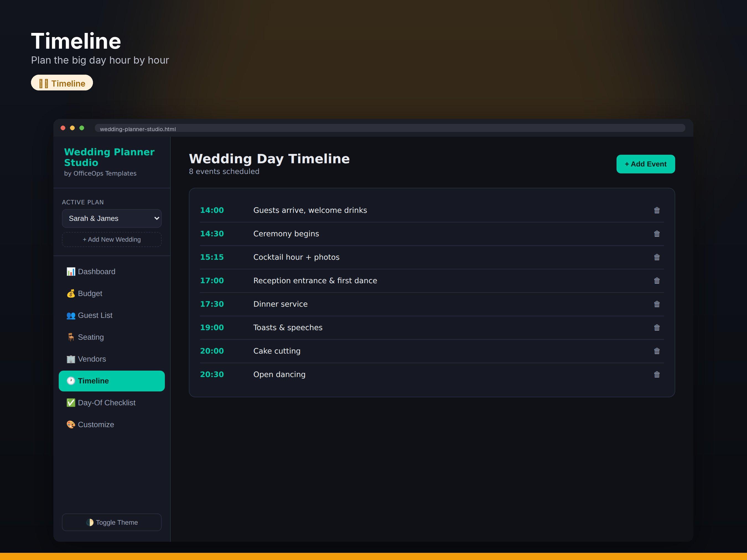Open the Guest List page

tap(112, 315)
